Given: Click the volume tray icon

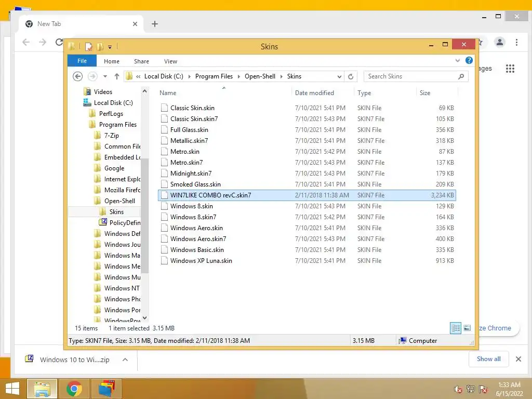Looking at the screenshot, I should tap(458, 389).
